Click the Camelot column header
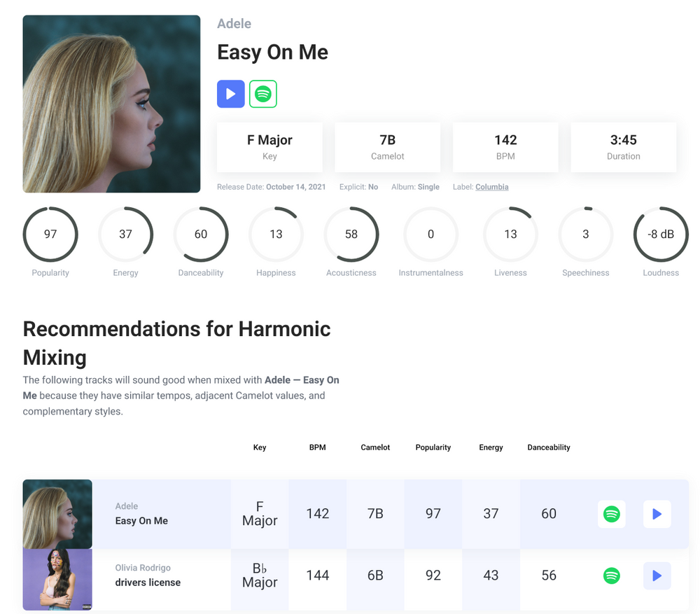 tap(375, 447)
